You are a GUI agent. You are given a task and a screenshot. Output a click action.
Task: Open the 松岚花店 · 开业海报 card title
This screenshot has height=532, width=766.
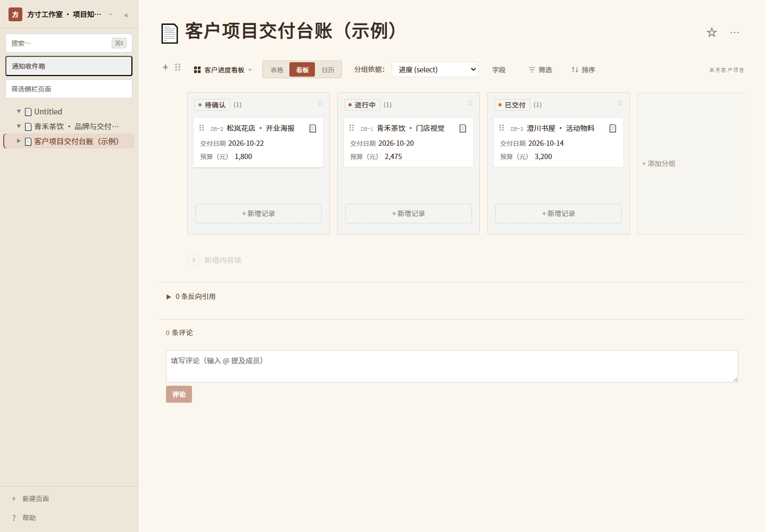[x=261, y=128]
